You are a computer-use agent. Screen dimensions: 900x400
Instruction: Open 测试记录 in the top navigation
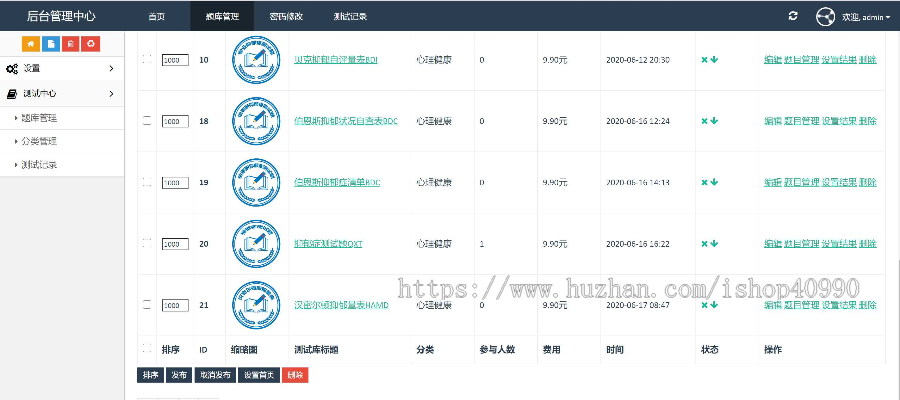[x=350, y=17]
